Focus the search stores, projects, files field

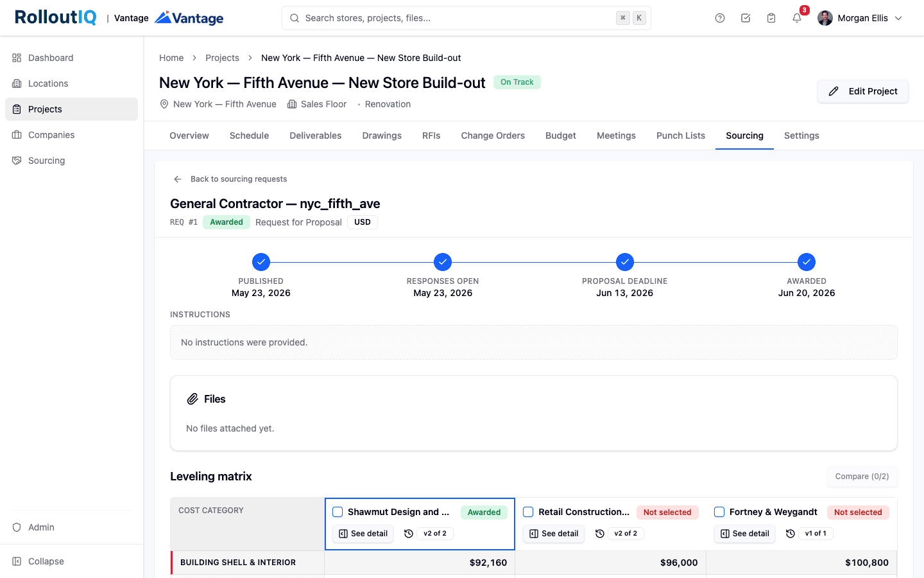click(466, 18)
